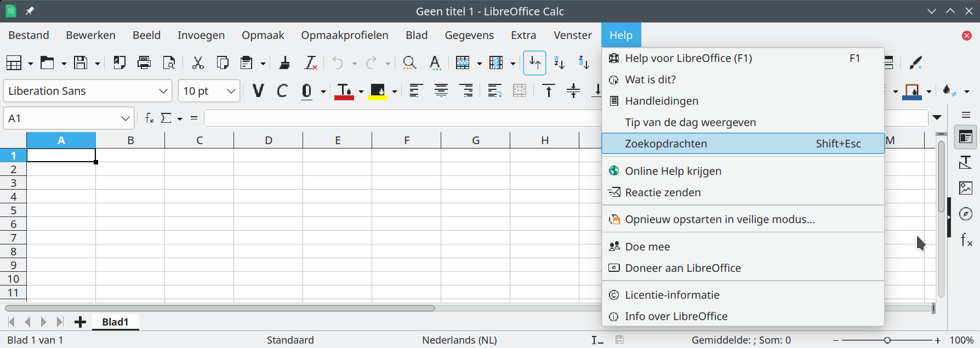
Task: Click the Center vertically icon
Action: (x=573, y=91)
